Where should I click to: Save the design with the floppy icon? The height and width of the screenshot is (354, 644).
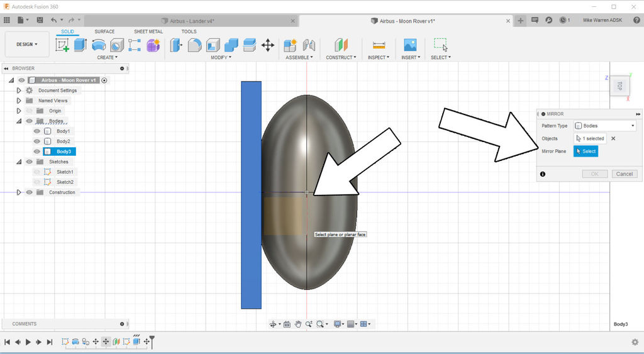(40, 19)
